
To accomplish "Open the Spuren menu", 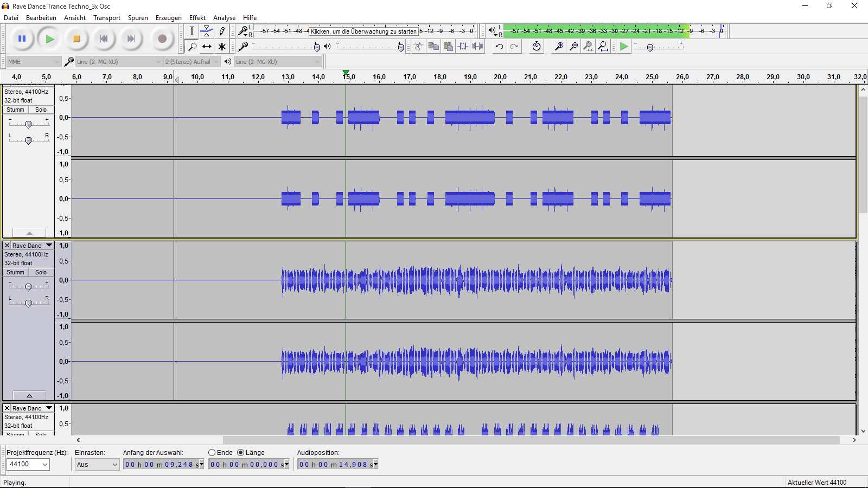I will click(x=138, y=18).
